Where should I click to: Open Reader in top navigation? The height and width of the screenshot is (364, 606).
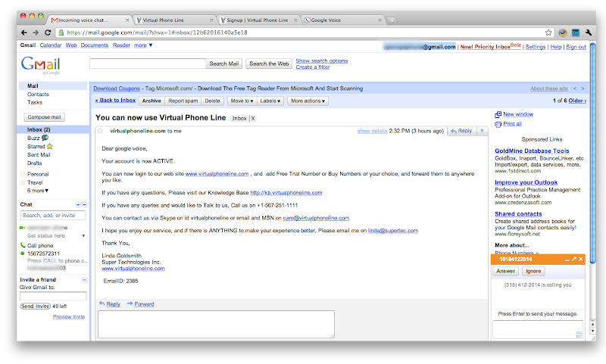pyautogui.click(x=121, y=45)
